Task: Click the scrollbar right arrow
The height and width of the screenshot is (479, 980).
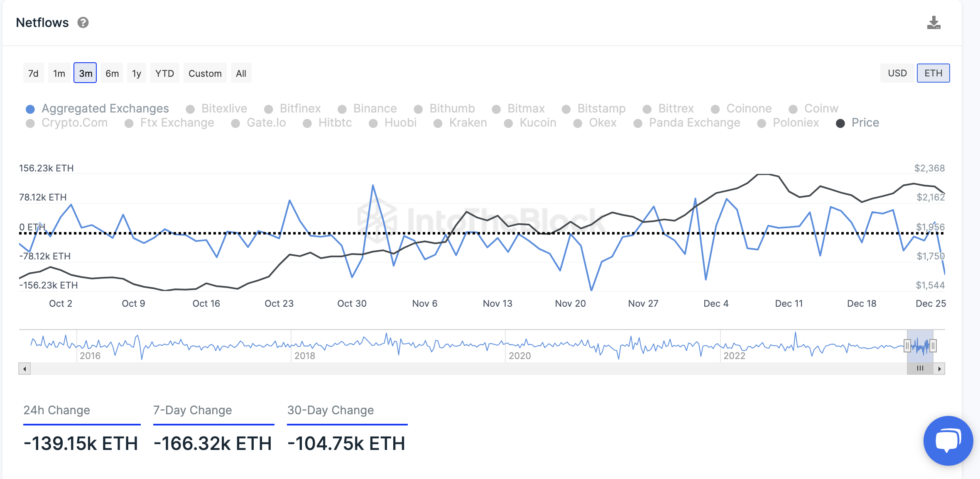Action: point(939,369)
